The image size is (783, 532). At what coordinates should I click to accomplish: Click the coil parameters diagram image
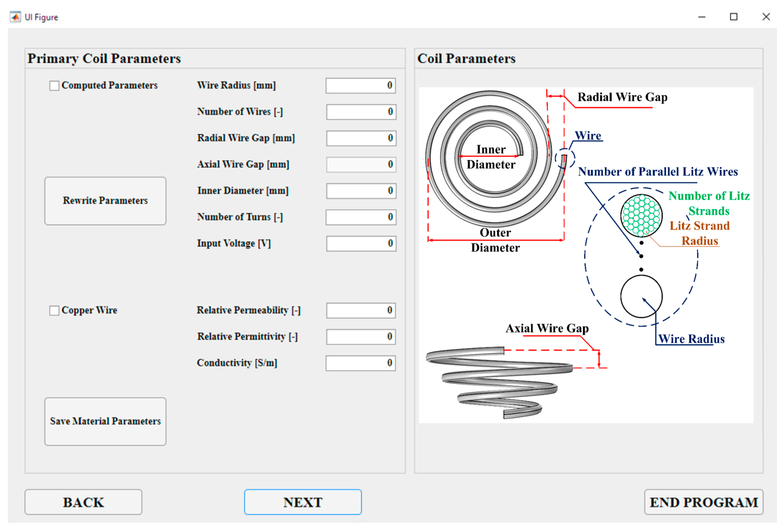coord(586,255)
